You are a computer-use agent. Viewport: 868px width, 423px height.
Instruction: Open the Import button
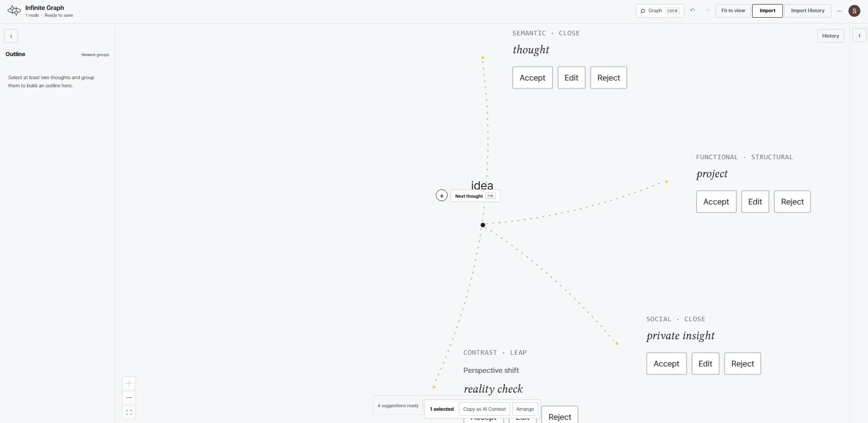tap(767, 11)
